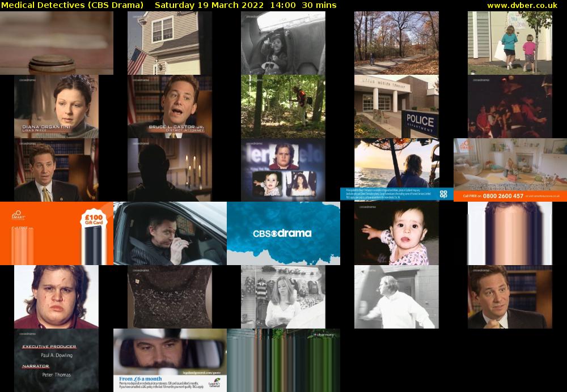Click the From £6 a month advert
Screen dimensions: 567x392
[170, 360]
